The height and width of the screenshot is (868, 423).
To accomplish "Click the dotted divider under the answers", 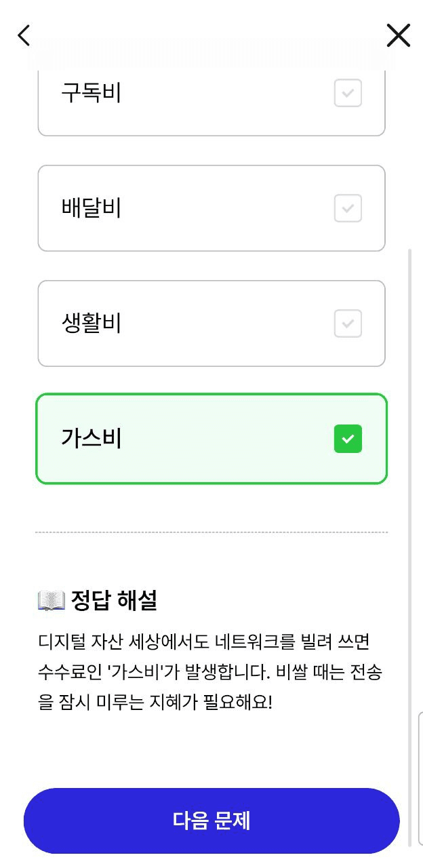I will point(211,532).
